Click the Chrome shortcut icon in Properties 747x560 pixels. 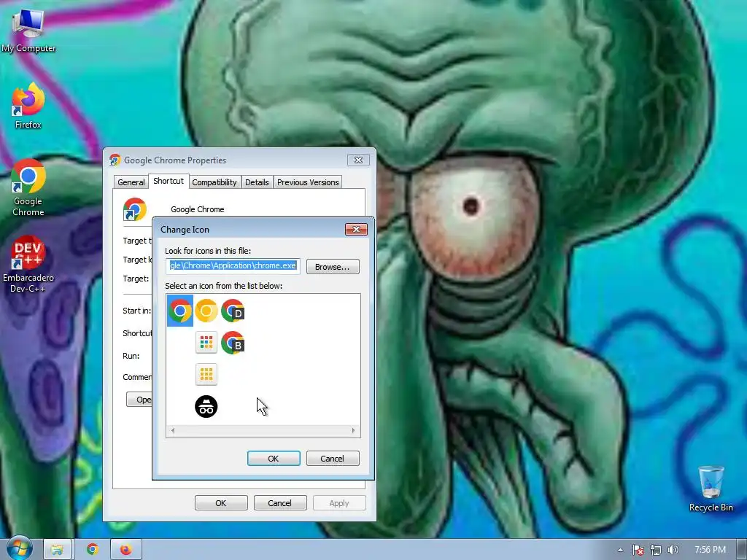point(134,209)
